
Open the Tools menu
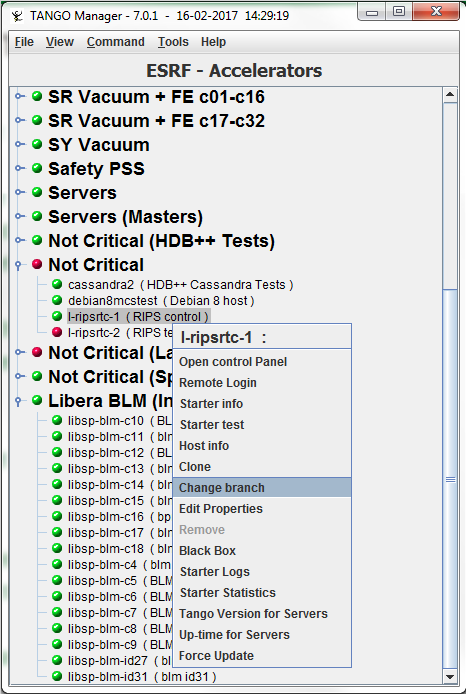point(173,42)
